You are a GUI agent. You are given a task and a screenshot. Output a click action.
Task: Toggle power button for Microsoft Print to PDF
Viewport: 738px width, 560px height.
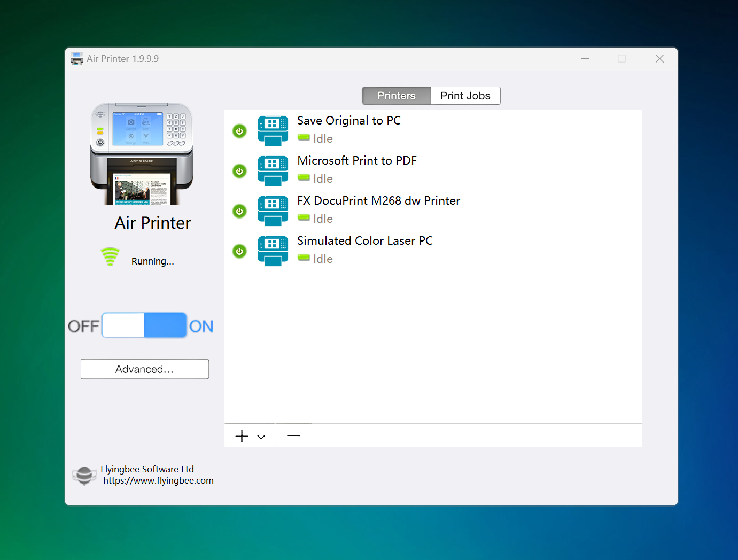[239, 171]
